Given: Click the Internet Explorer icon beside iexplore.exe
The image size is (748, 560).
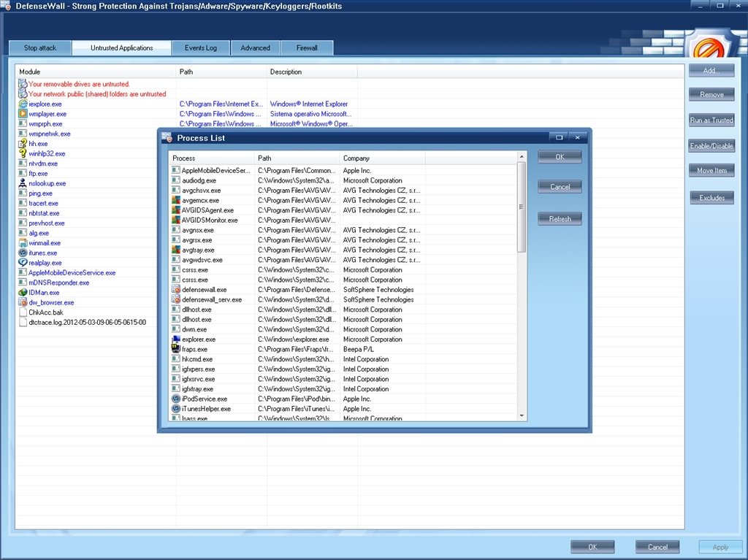Looking at the screenshot, I should pyautogui.click(x=23, y=104).
